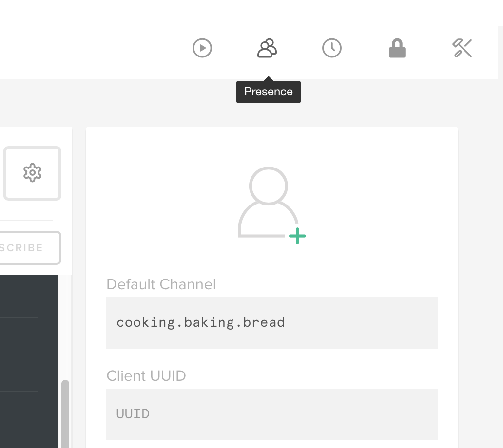Open the history clock icon
This screenshot has height=448, width=503.
[x=332, y=48]
